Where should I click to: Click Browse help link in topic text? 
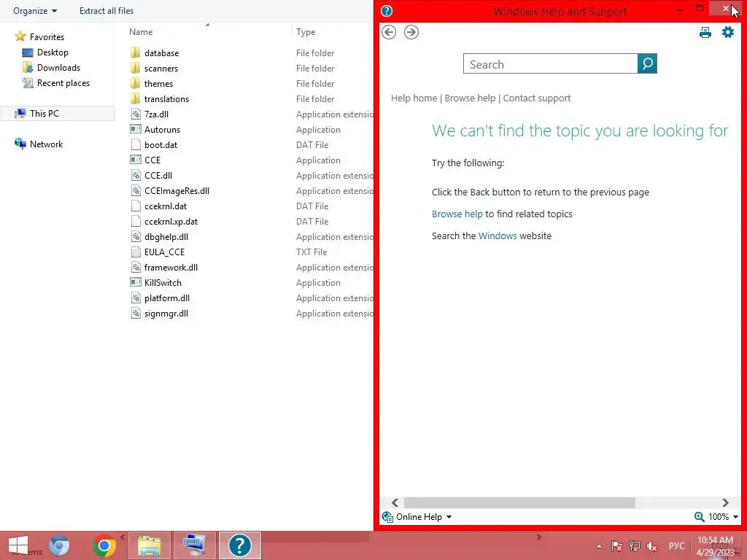point(457,214)
